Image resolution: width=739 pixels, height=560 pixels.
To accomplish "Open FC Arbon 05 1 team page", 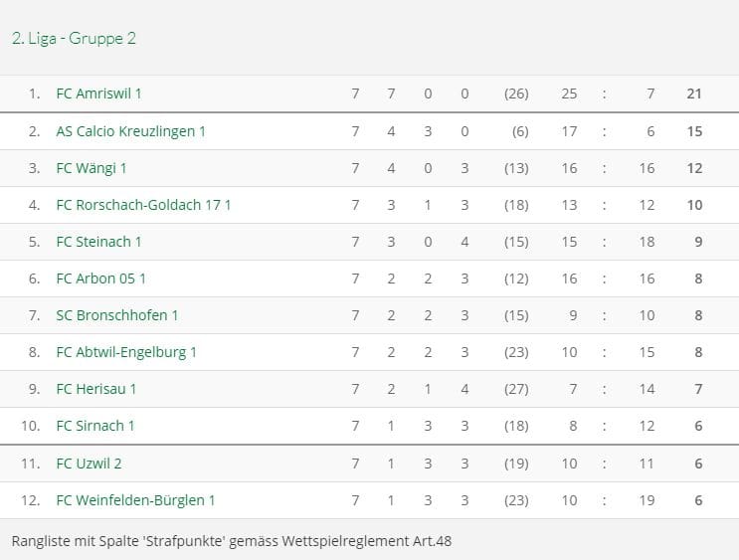I will click(100, 279).
